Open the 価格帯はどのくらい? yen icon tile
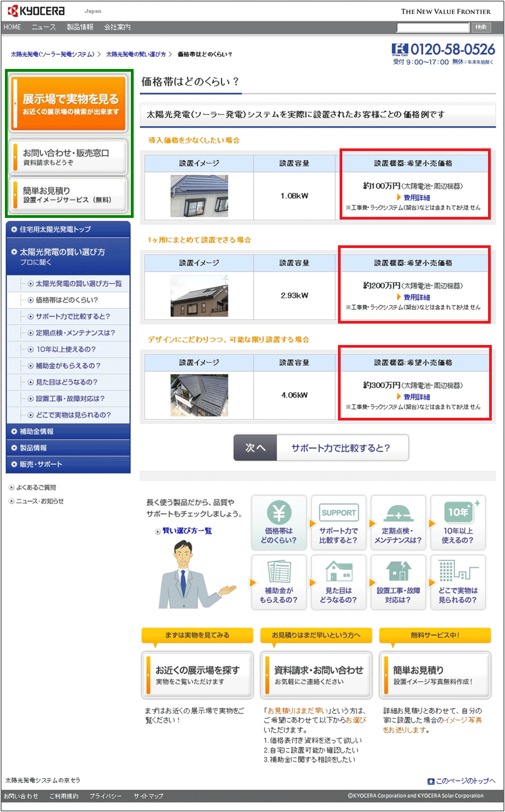The width and height of the screenshot is (505, 812). [279, 523]
